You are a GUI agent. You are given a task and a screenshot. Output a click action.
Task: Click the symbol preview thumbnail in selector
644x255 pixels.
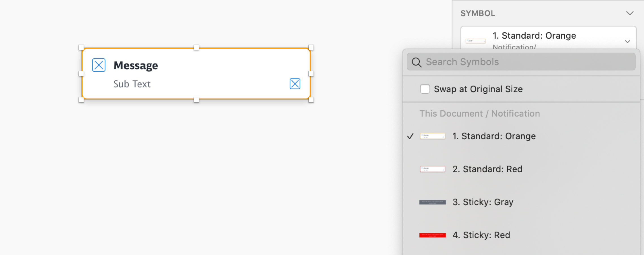click(x=476, y=41)
